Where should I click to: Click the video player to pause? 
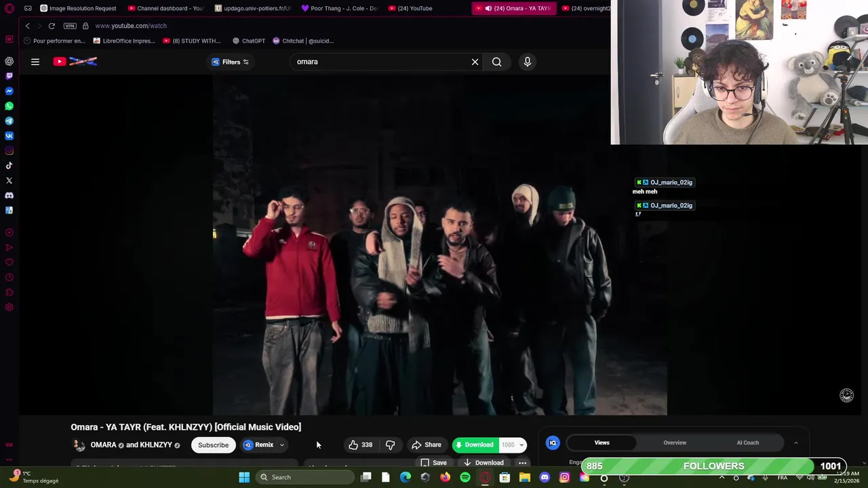click(x=439, y=244)
